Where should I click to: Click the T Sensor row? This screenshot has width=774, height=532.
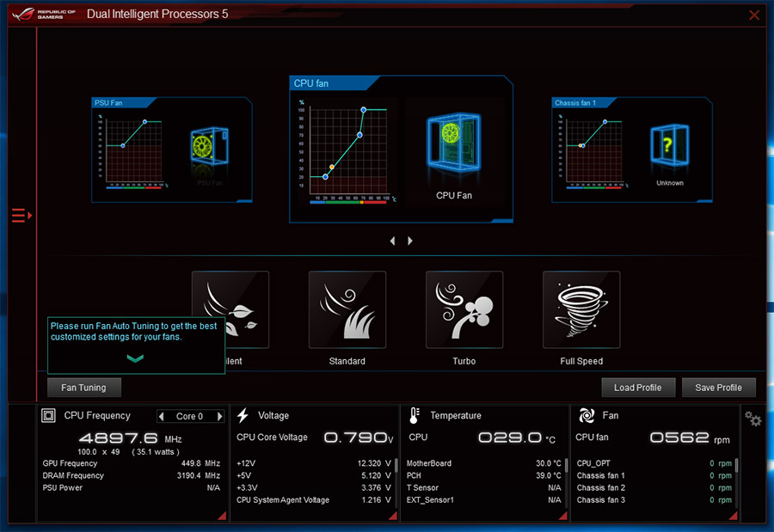(483, 487)
